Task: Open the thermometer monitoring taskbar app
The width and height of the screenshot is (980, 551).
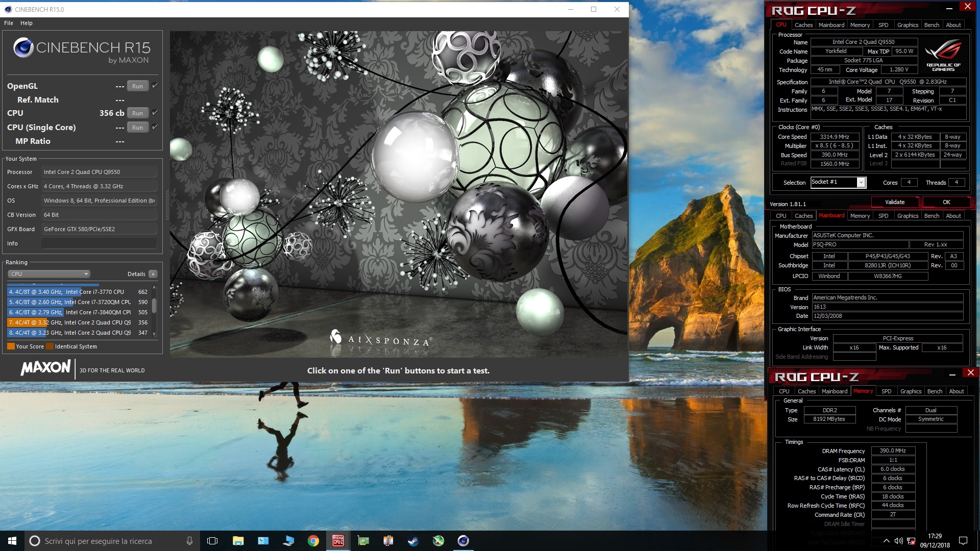Action: pyautogui.click(x=388, y=541)
